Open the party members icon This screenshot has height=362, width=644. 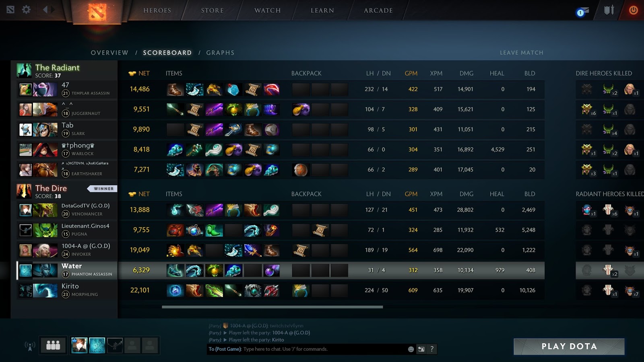tap(53, 345)
